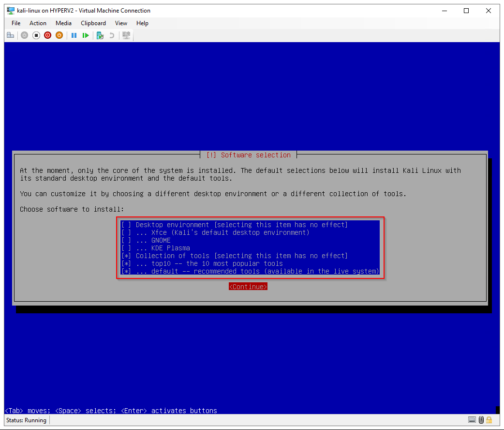Check the Xfce desktop environment option

pos(126,232)
